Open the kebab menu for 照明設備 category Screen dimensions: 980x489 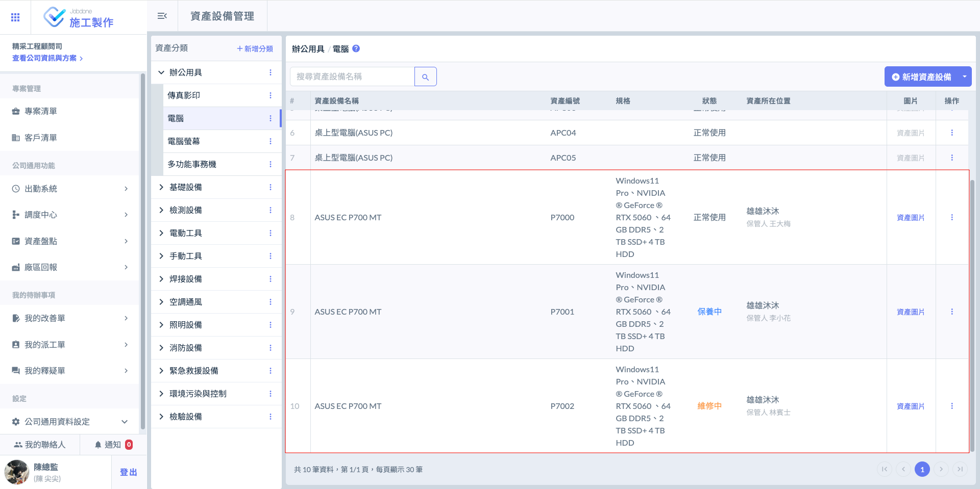tap(271, 325)
